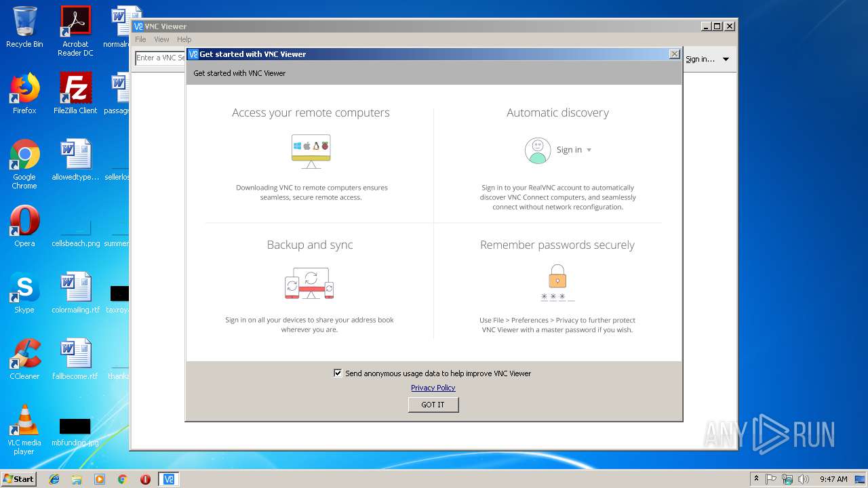Image resolution: width=868 pixels, height=488 pixels.
Task: Click the network tray icon
Action: click(x=787, y=479)
